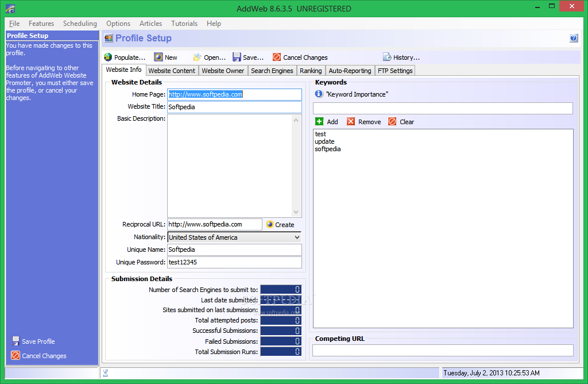The image size is (588, 384).
Task: Click the status bar date and time
Action: click(x=492, y=373)
